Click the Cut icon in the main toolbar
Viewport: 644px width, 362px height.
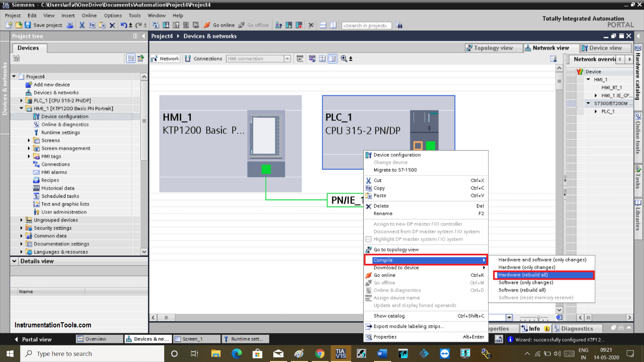(x=82, y=25)
